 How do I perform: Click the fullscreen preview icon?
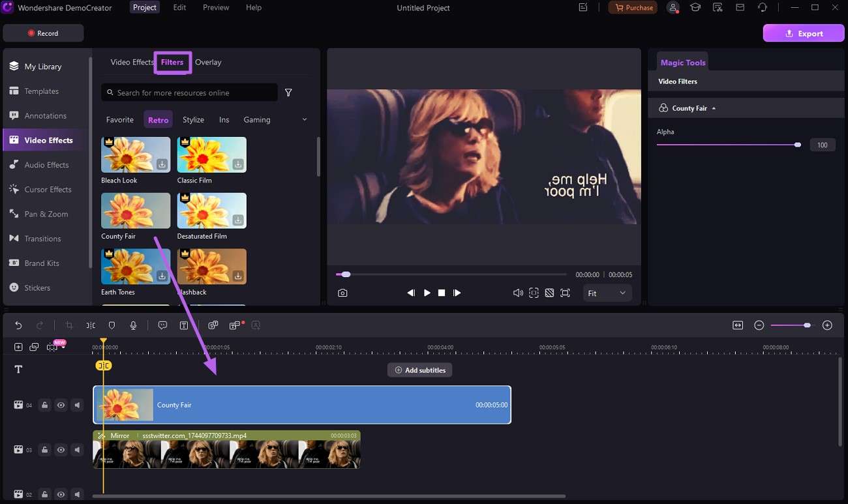(565, 293)
